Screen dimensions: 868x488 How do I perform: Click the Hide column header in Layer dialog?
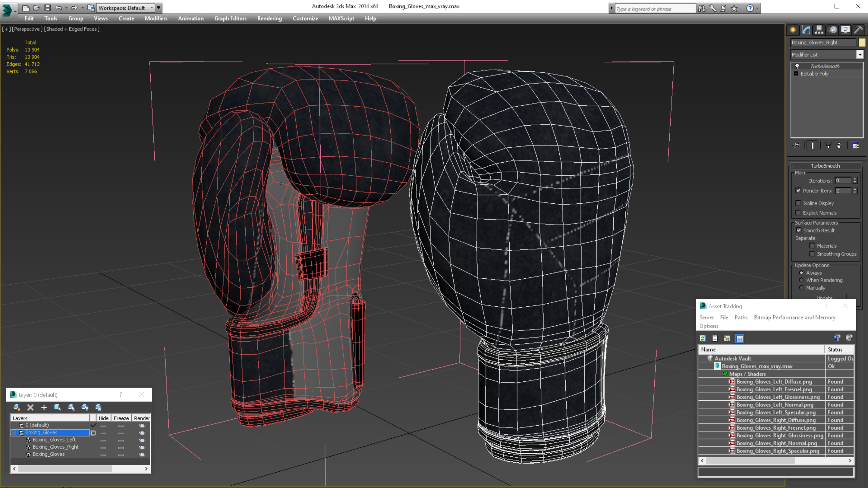click(103, 418)
